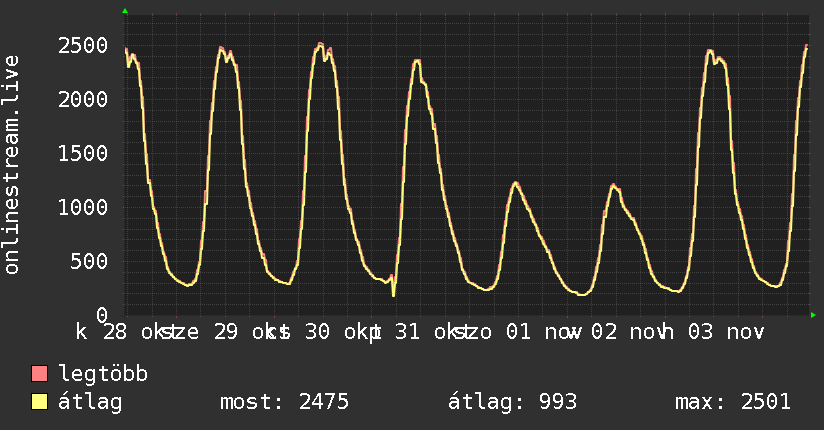Click the pink legtöbb legend swatch
Image resolution: width=824 pixels, height=430 pixels.
pos(39,374)
